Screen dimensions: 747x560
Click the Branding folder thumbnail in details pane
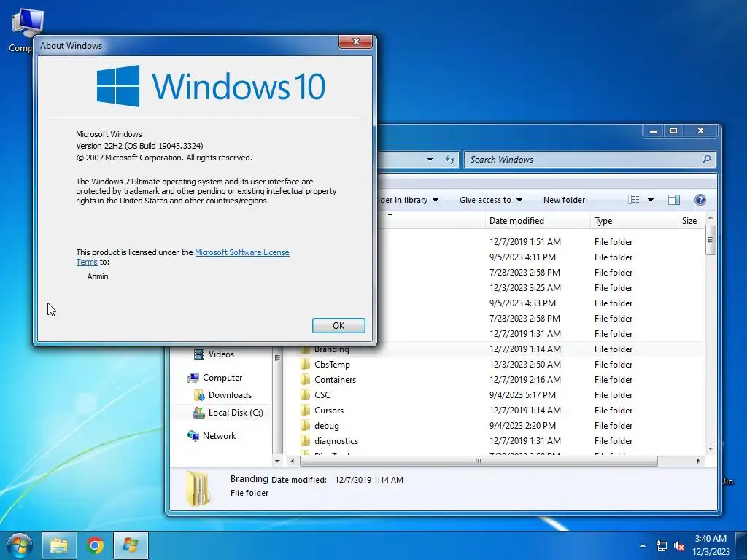pos(197,489)
